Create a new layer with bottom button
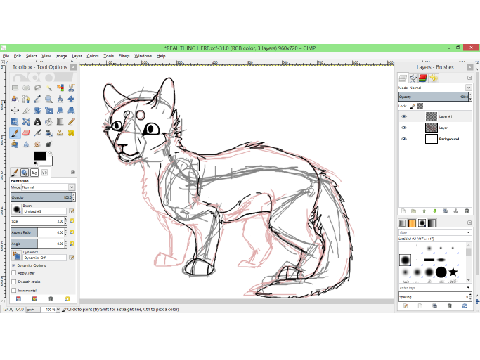 tap(403, 211)
